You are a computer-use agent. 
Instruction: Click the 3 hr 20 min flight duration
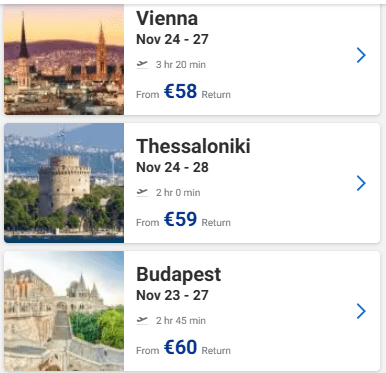point(181,64)
